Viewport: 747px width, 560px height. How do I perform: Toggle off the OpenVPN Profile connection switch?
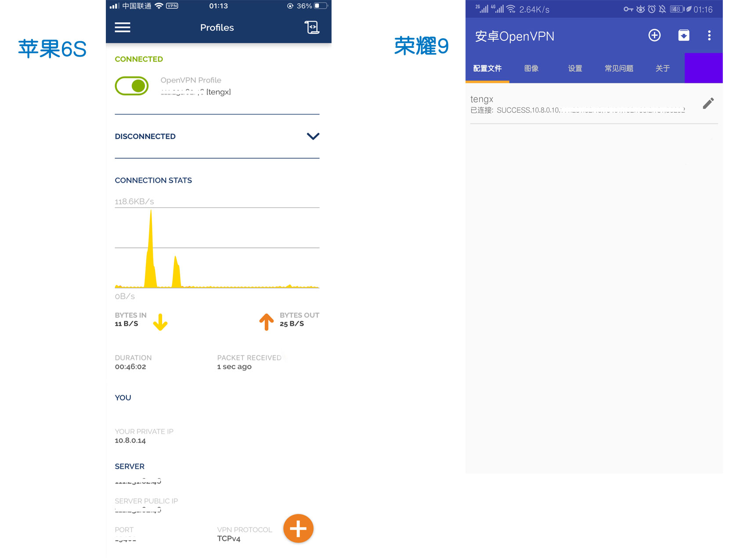tap(131, 86)
